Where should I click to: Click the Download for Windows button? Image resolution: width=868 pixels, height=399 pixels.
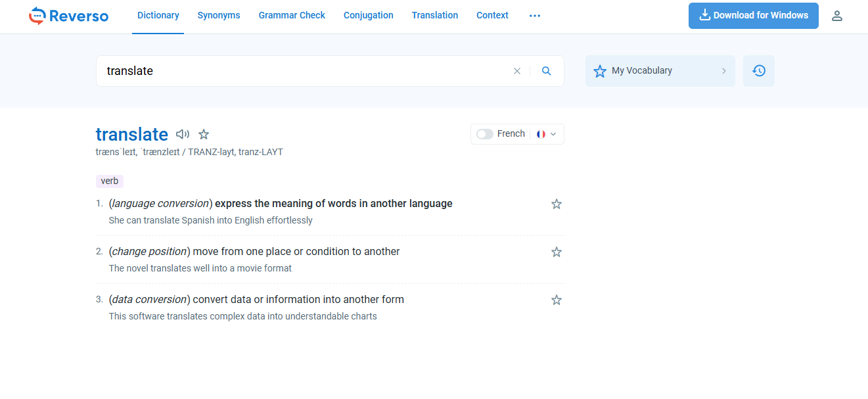point(754,16)
